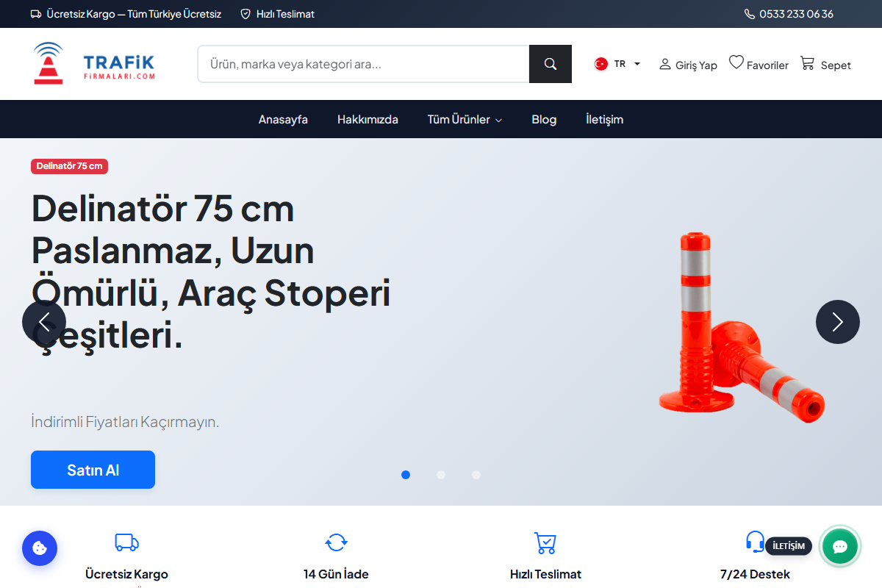This screenshot has height=588, width=882.
Task: Open the İletişim menu item
Action: click(x=604, y=119)
